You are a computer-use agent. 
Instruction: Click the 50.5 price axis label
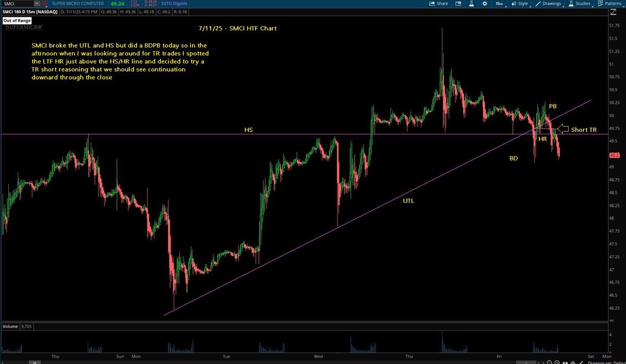615,90
